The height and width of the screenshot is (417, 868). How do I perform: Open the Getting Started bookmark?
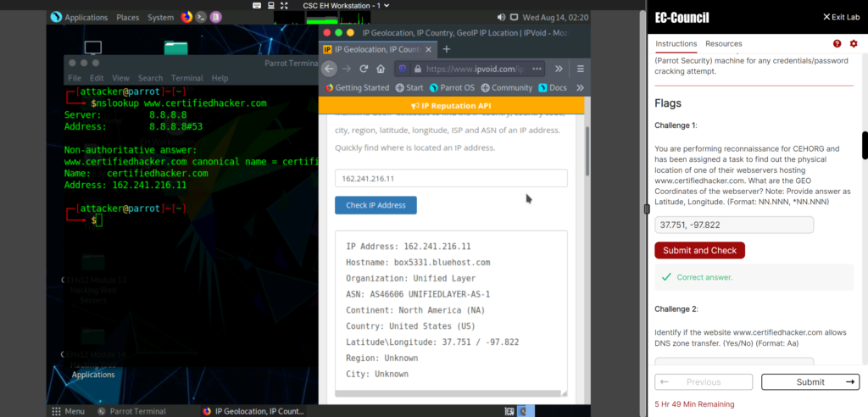point(357,87)
